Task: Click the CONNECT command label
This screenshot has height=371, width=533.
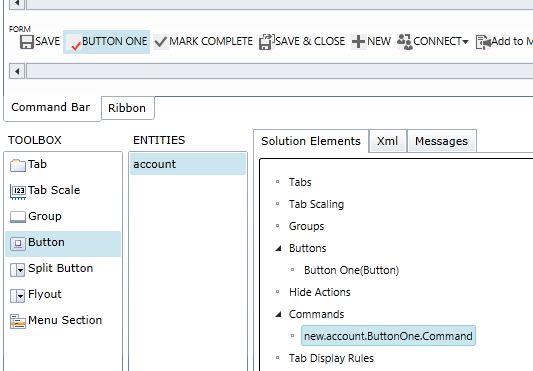Action: click(x=437, y=41)
